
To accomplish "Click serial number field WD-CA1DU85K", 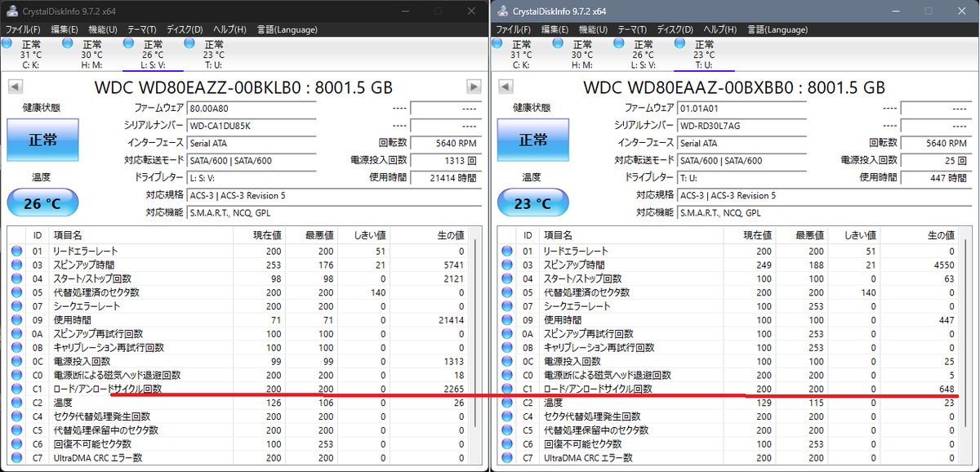I will (x=251, y=126).
